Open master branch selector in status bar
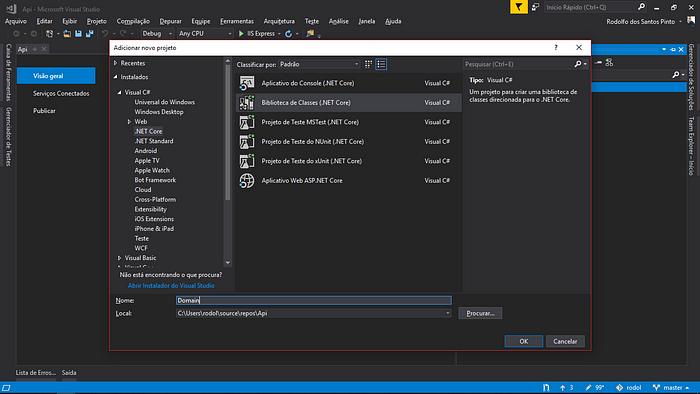The image size is (700, 394). (671, 388)
